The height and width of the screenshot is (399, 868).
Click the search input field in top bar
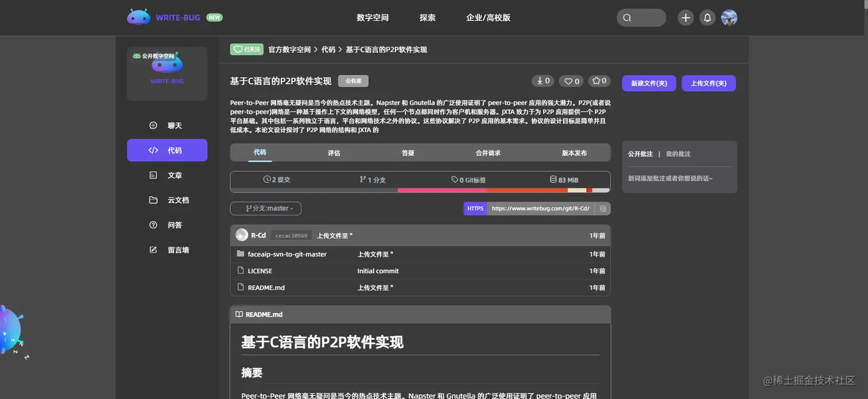[641, 18]
